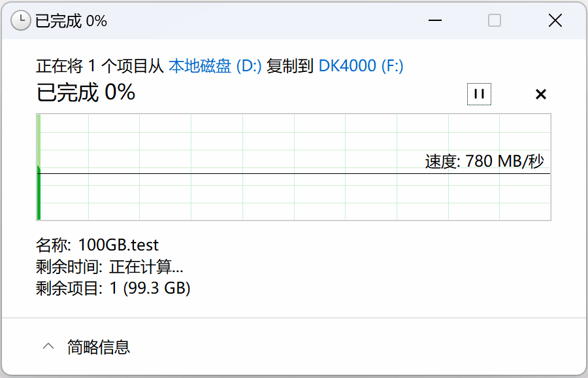Open DK4000 (F:) destination link
The width and height of the screenshot is (588, 378).
point(359,65)
